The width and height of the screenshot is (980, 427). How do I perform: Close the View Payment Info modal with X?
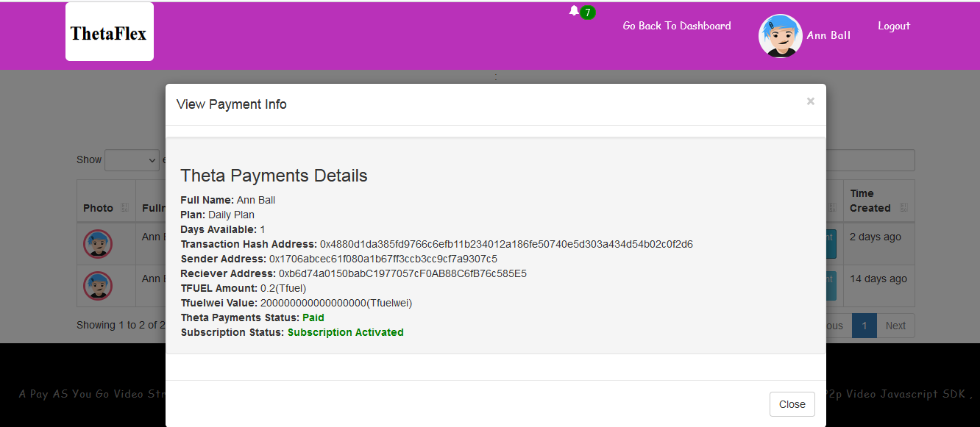810,101
